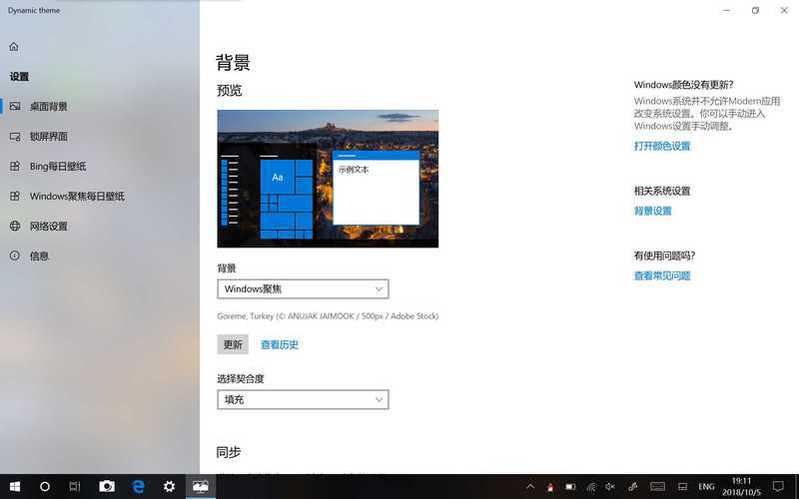Open the 背景设置 related settings link
This screenshot has width=799, height=499.
click(x=652, y=211)
